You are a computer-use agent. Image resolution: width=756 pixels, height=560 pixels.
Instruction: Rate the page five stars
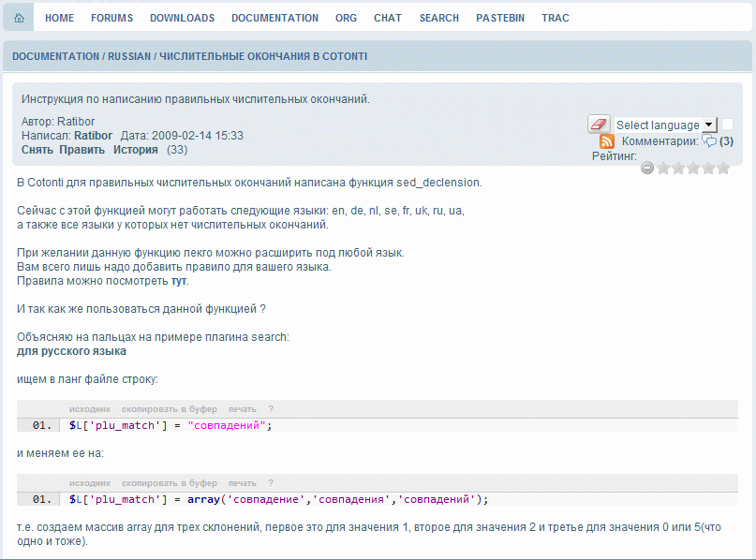click(723, 168)
